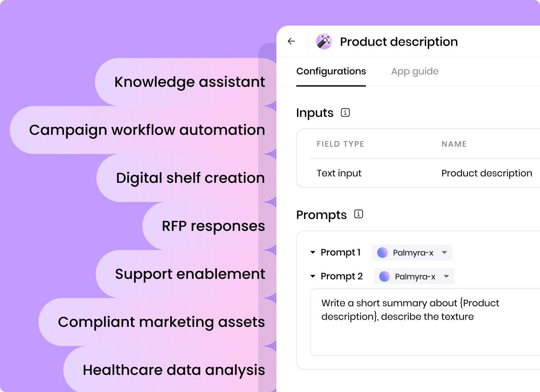Click the RFP responses bubble

tap(213, 226)
